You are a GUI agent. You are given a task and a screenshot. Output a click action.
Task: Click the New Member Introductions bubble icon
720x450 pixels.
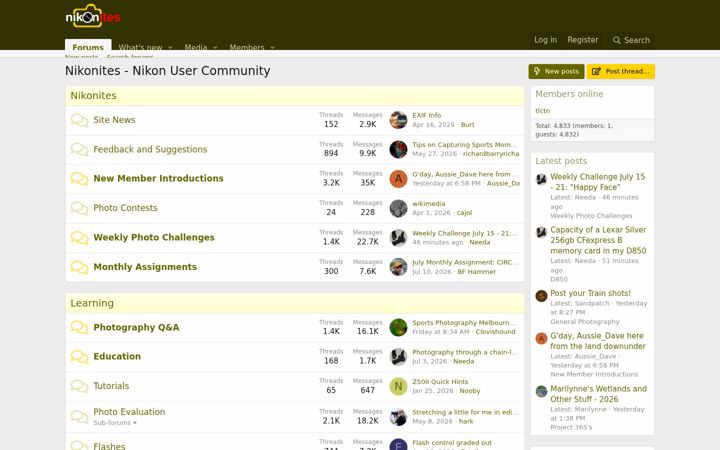coord(79,179)
